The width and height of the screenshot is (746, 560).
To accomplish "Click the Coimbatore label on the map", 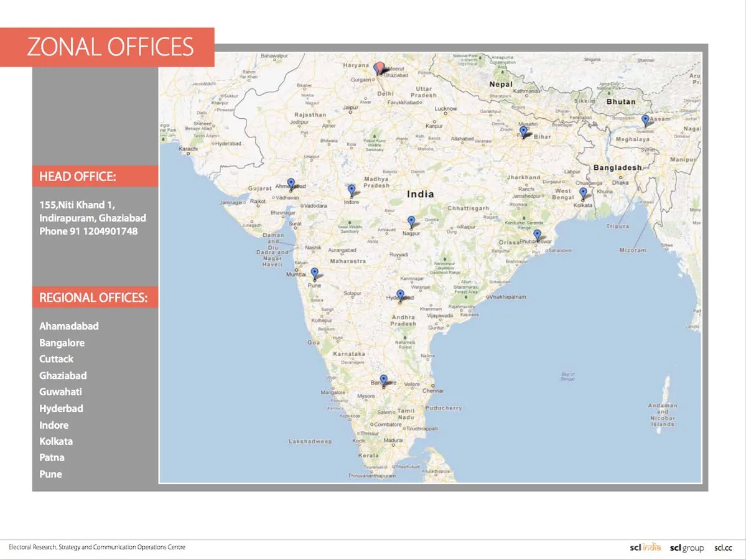I will [x=387, y=424].
